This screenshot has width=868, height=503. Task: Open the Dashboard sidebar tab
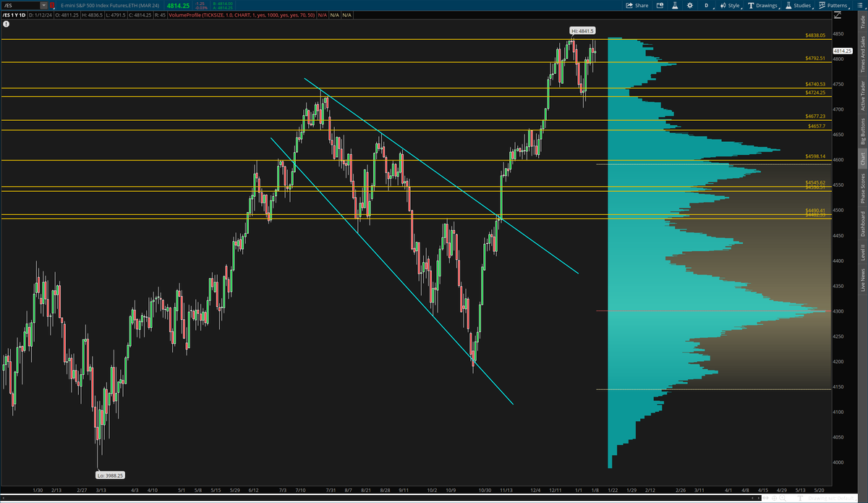tap(862, 223)
